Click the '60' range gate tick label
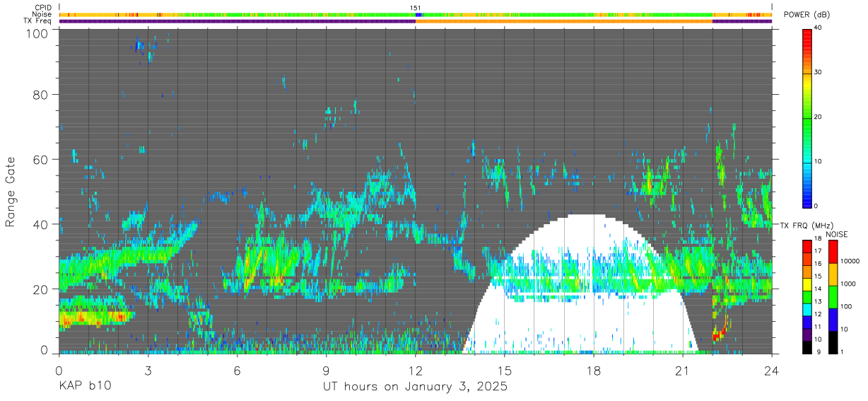 point(40,159)
